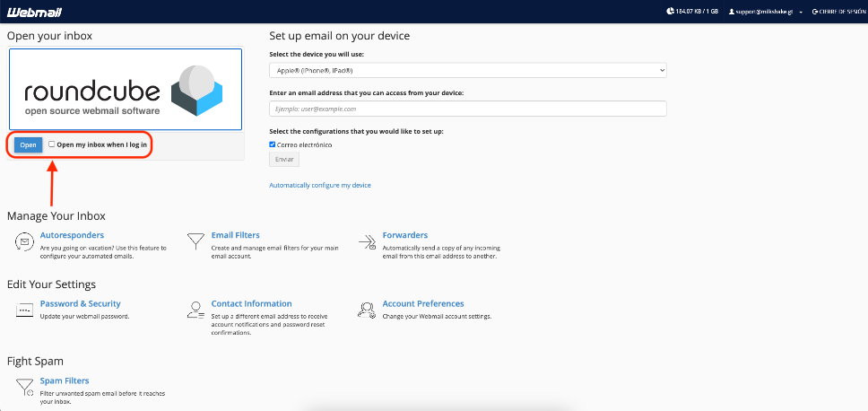The height and width of the screenshot is (411, 868).
Task: Open the Contact Information link
Action: tap(251, 303)
